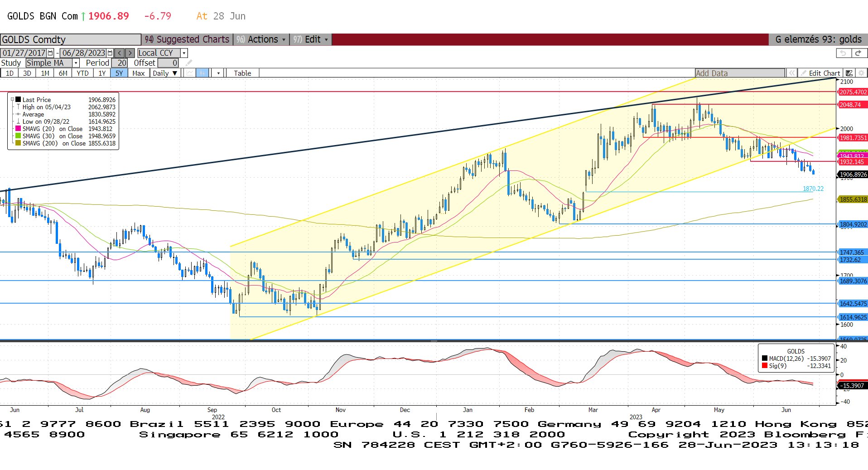
Task: Click the SMAVG (30) green legend swatch
Action: coord(18,136)
